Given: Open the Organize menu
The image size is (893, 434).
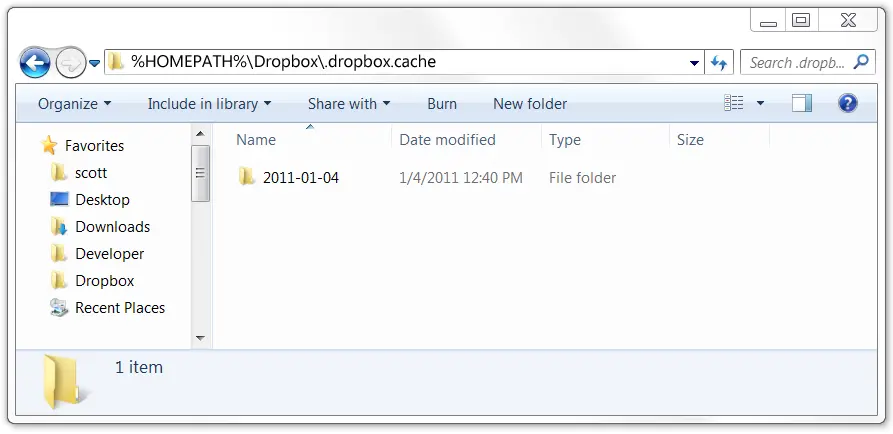Looking at the screenshot, I should coord(74,104).
